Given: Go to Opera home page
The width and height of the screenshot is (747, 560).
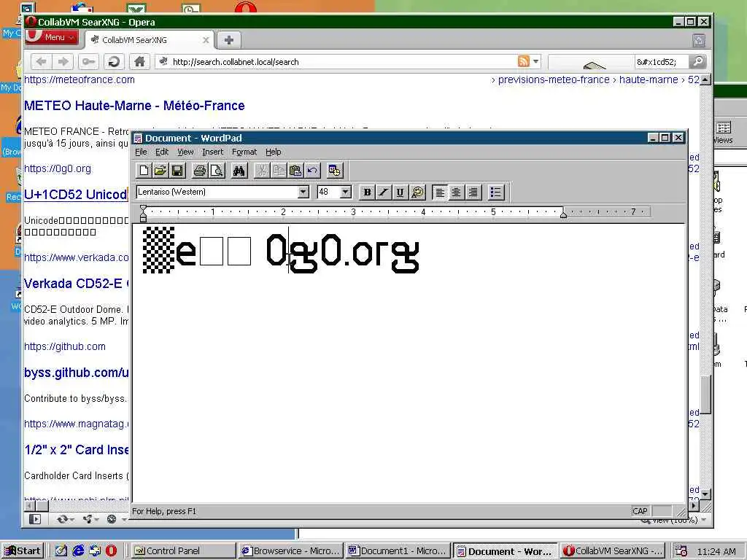Looking at the screenshot, I should pos(139,61).
